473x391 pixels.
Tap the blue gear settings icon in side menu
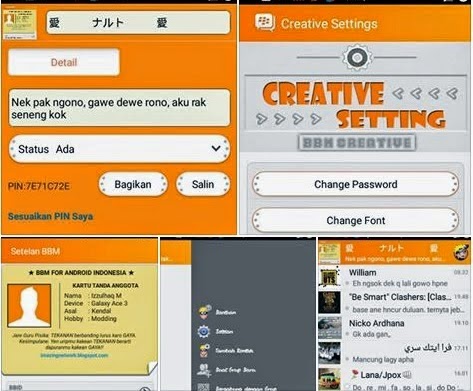pyautogui.click(x=204, y=331)
